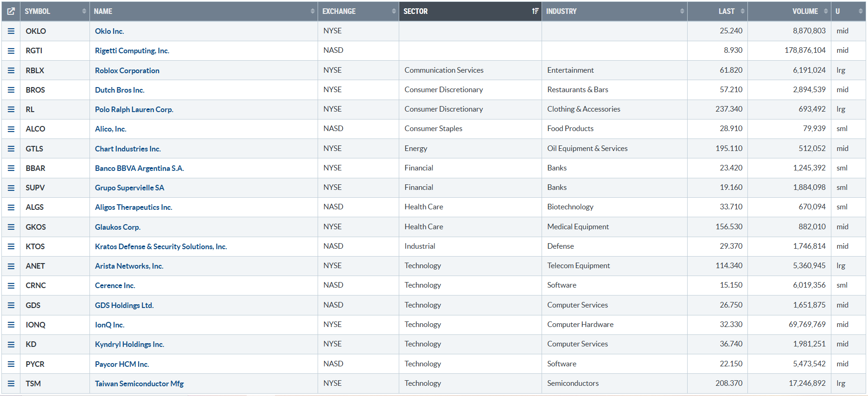Open the row menu icon for BBAR
The height and width of the screenshot is (396, 868).
[x=11, y=168]
